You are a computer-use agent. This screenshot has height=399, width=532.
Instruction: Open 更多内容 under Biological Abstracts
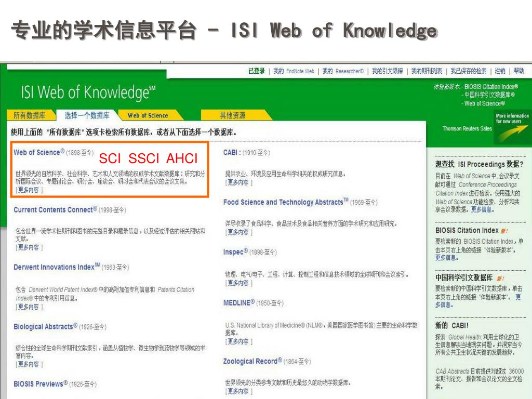pyautogui.click(x=29, y=364)
